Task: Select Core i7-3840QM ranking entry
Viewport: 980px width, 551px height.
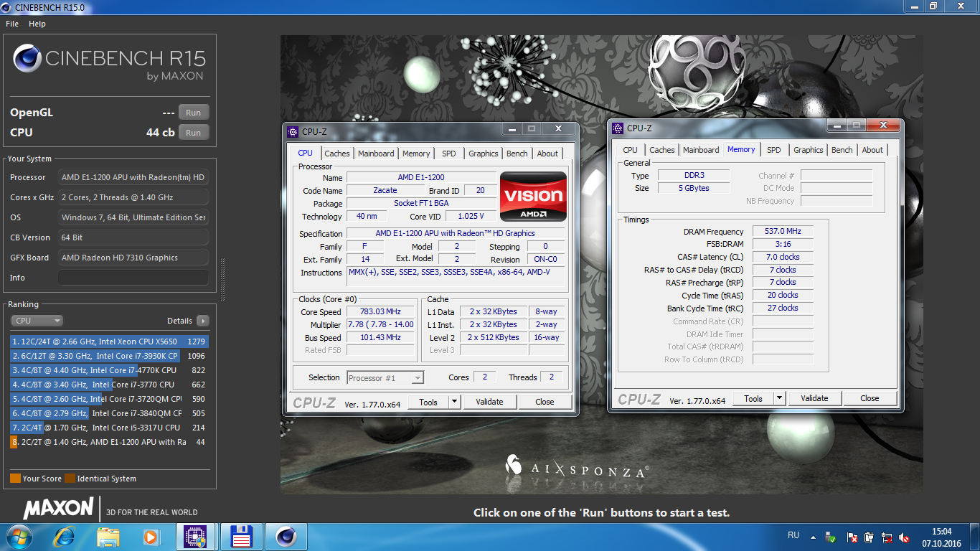Action: pos(109,413)
